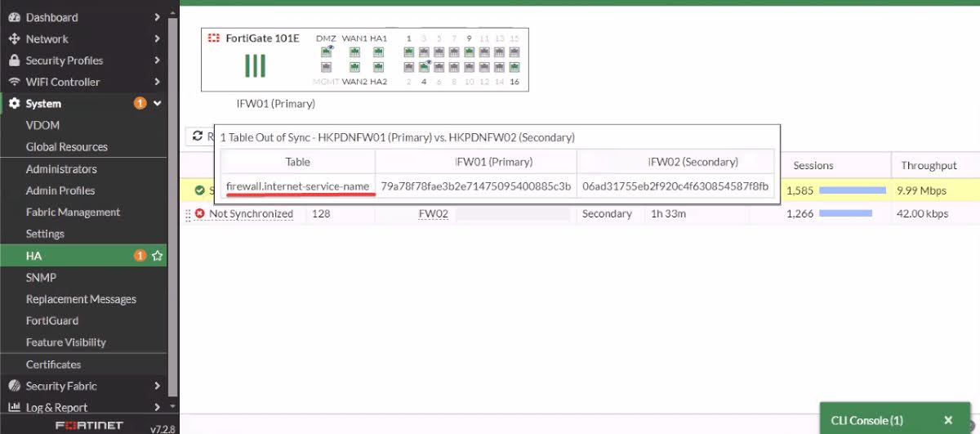Expand the Dashboard menu chevron
The height and width of the screenshot is (434, 980).
point(157,17)
